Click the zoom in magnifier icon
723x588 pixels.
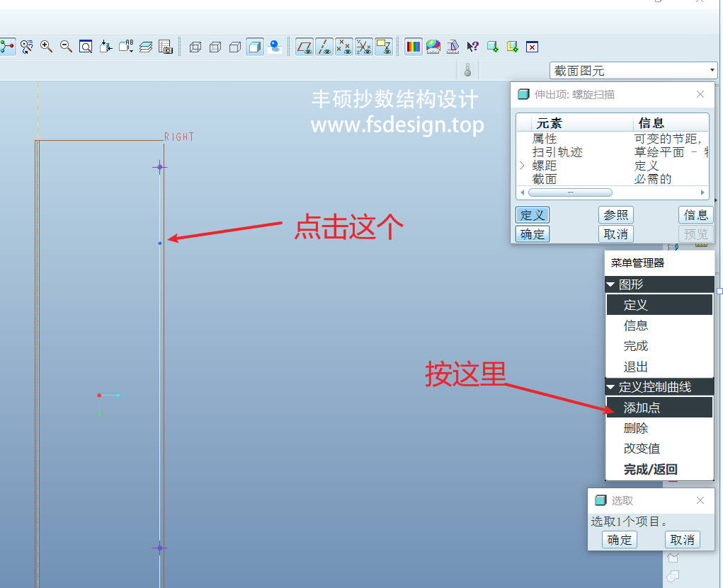pos(47,47)
